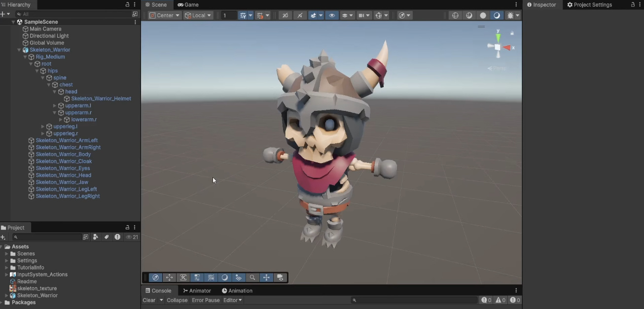Toggle 2D view mode in Scene toolbar
Image resolution: width=644 pixels, height=309 pixels.
[285, 15]
